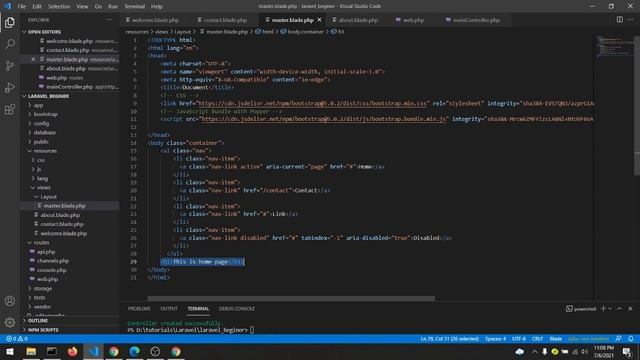
Task: Maximize the terminal panel with up chevron
Action: click(x=620, y=309)
